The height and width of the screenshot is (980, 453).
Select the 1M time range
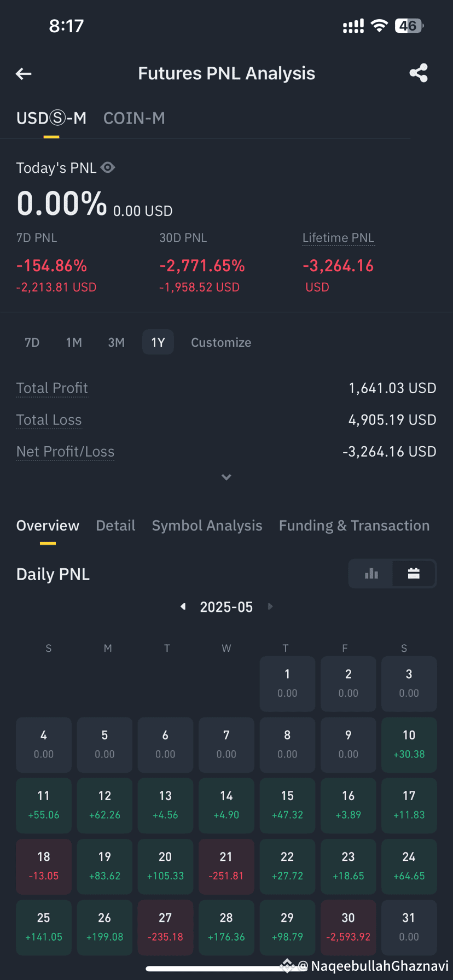(x=74, y=342)
